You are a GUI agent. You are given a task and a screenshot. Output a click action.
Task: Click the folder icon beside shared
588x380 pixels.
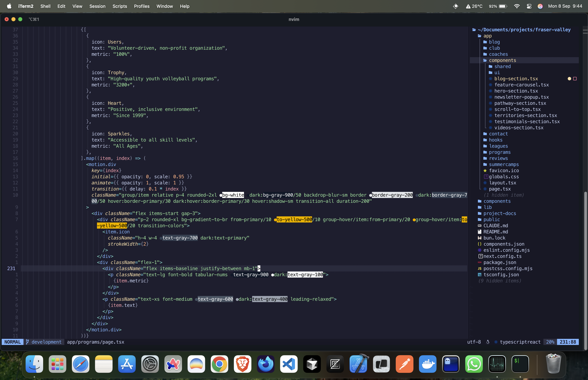[491, 66]
